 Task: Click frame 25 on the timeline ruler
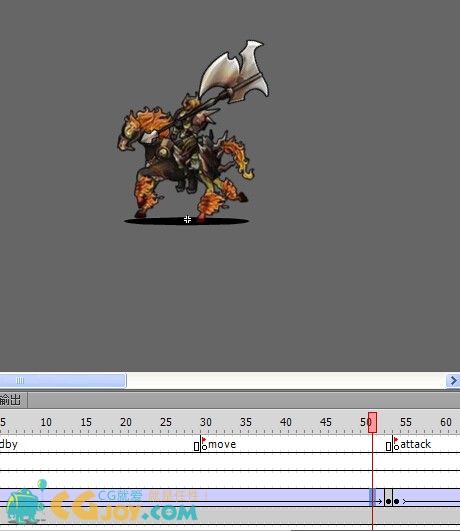[166, 422]
